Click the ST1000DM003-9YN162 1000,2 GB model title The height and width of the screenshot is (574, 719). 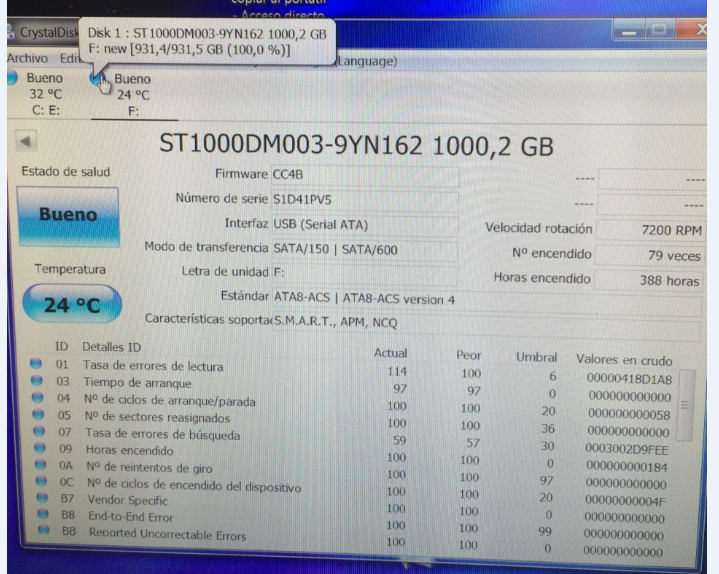coord(356,145)
